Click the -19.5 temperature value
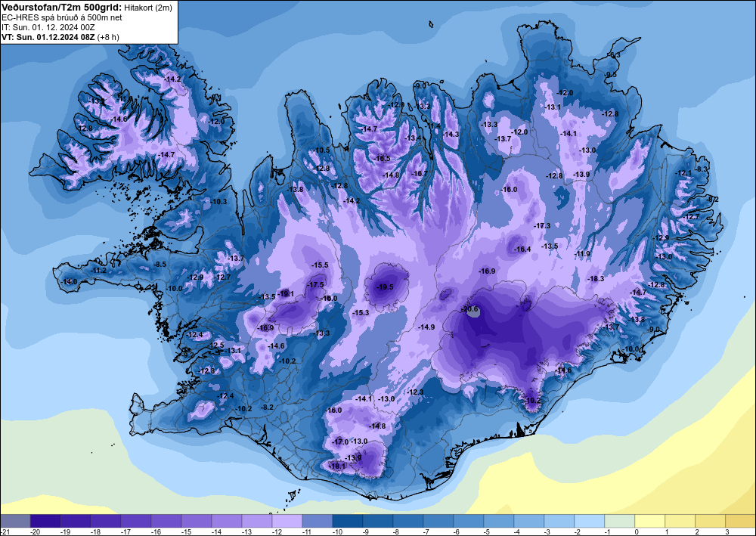Image resolution: width=756 pixels, height=536 pixels. pyautogui.click(x=385, y=287)
